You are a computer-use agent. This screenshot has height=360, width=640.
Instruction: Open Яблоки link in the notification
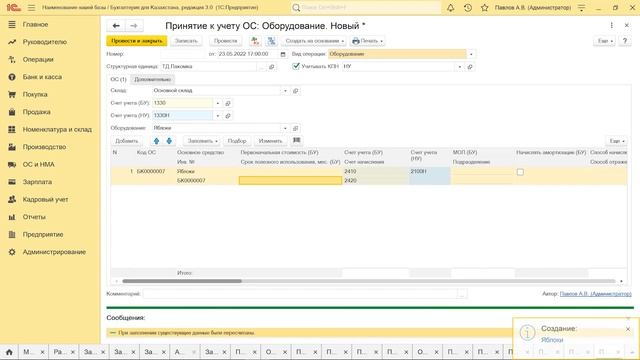click(552, 340)
